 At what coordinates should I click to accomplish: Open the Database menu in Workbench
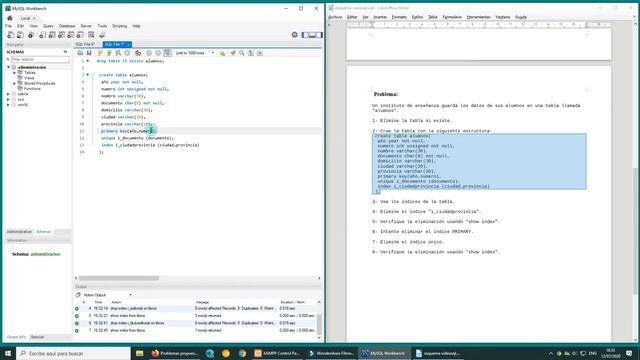[67, 26]
